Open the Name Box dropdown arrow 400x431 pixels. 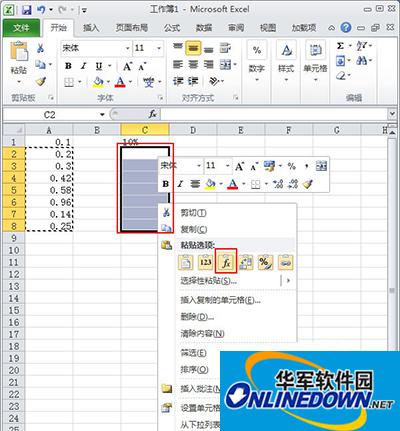click(102, 115)
